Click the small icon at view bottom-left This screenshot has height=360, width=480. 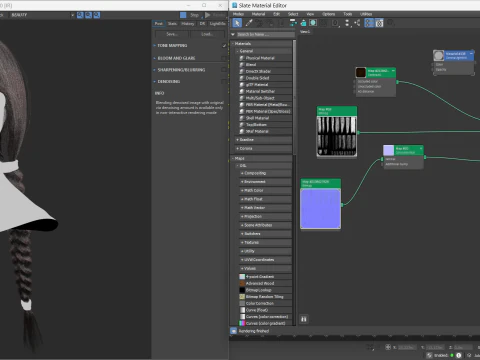coord(304,319)
